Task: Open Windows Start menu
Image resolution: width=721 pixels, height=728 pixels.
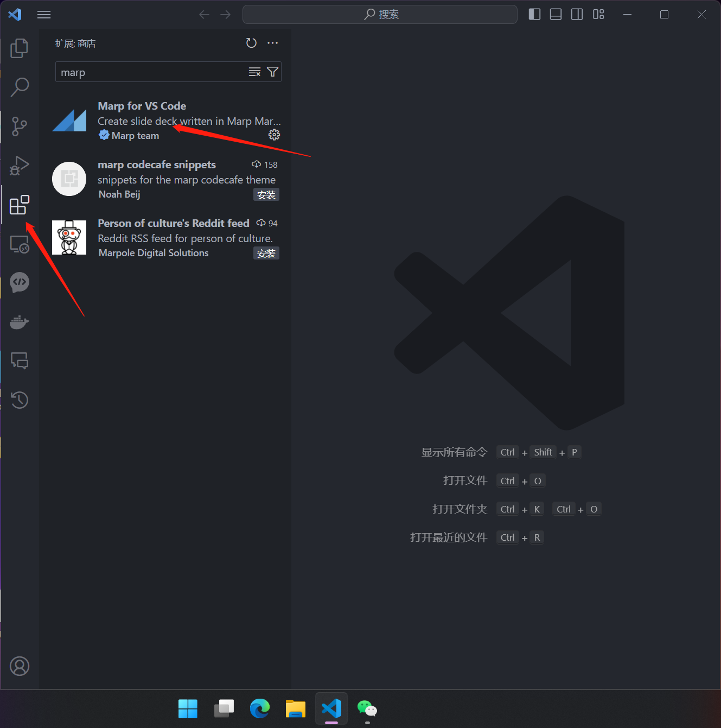Action: click(188, 708)
